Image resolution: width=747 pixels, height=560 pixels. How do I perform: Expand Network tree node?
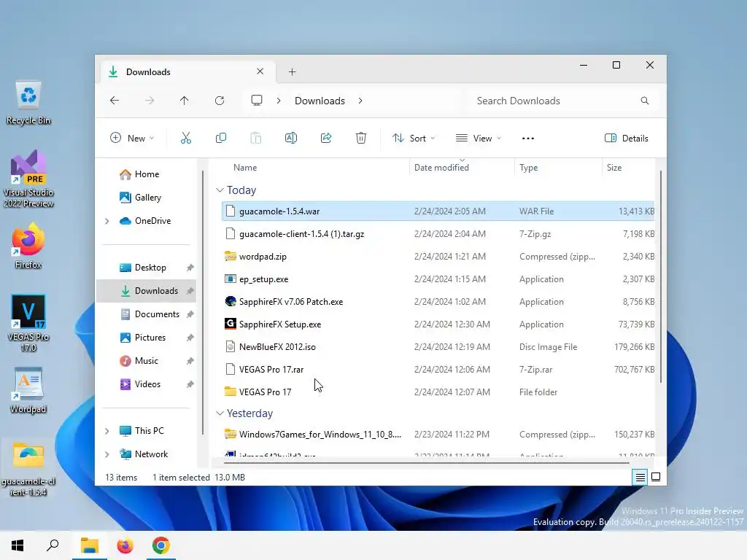coord(107,454)
